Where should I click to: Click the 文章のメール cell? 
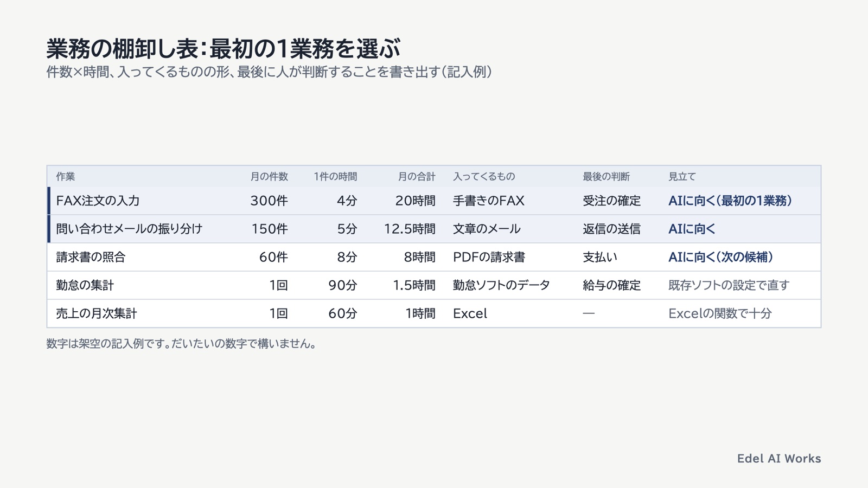(x=487, y=229)
